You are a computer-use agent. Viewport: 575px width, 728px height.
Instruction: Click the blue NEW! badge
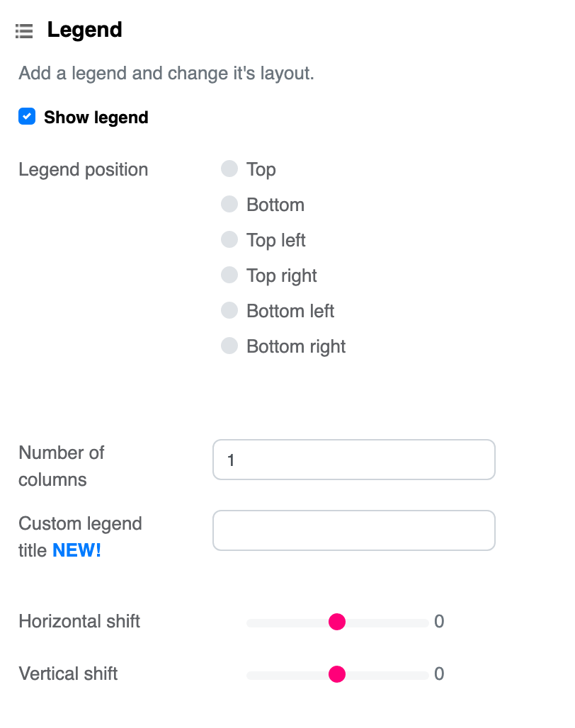76,550
